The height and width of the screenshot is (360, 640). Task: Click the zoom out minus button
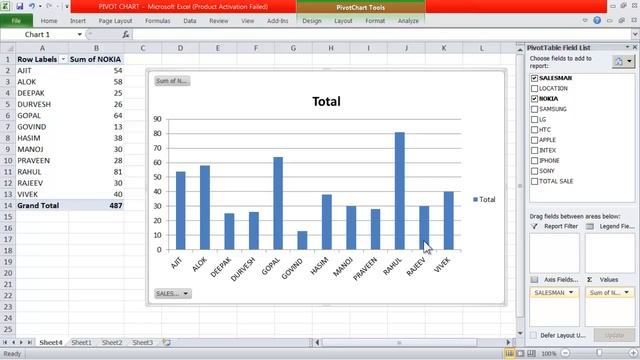(x=566, y=353)
